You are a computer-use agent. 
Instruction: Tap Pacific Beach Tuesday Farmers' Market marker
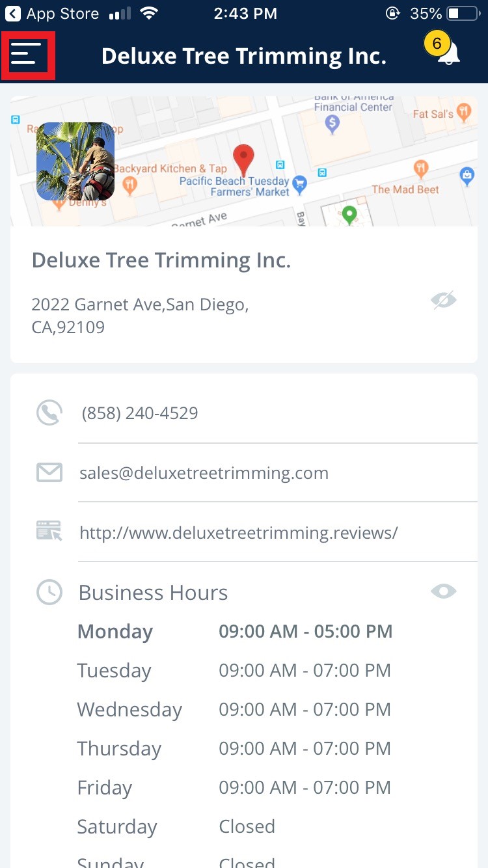[x=299, y=185]
